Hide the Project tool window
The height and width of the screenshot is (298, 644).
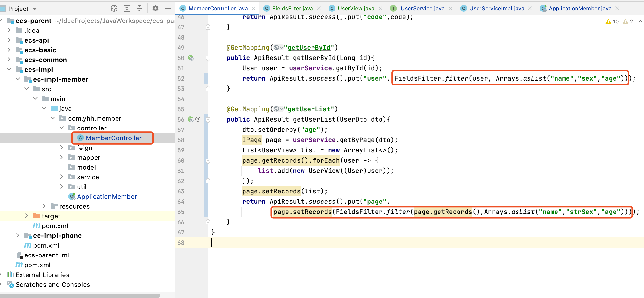(x=168, y=9)
